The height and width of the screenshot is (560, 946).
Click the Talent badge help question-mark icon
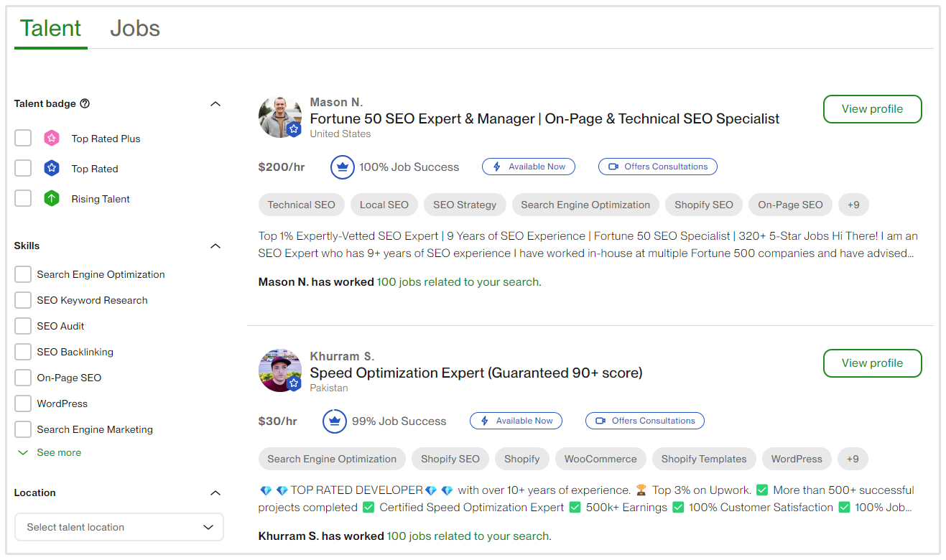pyautogui.click(x=85, y=103)
